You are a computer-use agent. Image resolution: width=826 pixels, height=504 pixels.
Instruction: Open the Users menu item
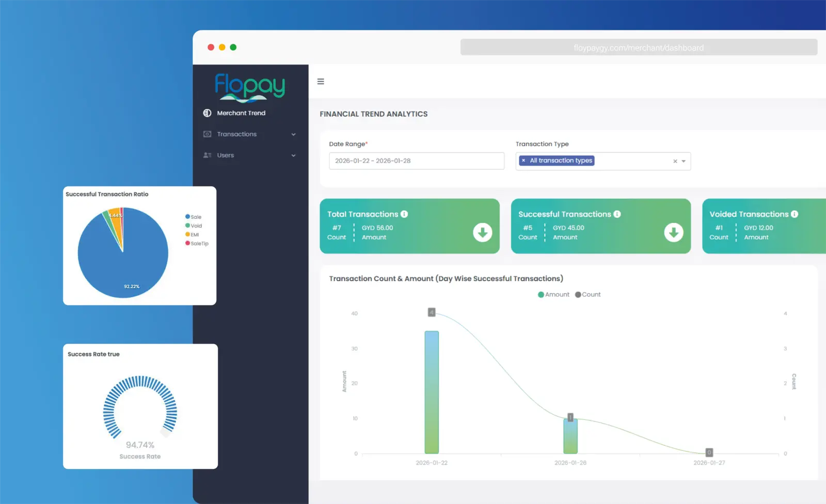pos(250,155)
